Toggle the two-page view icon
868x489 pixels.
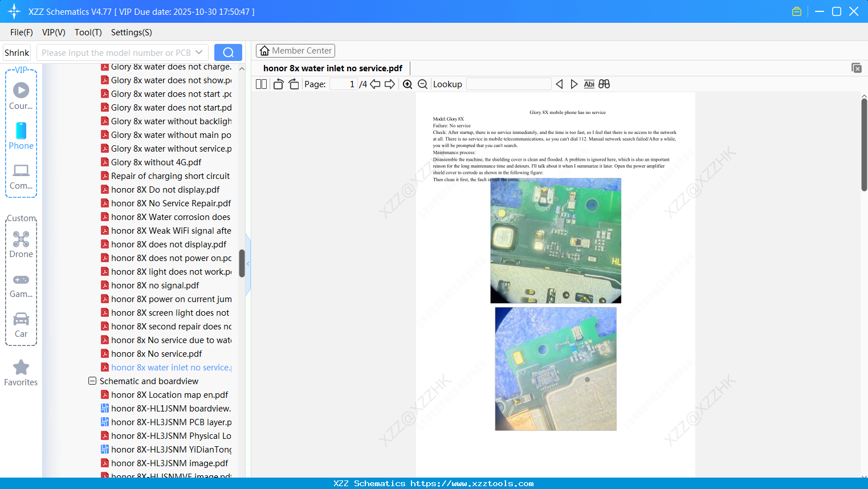tap(262, 84)
